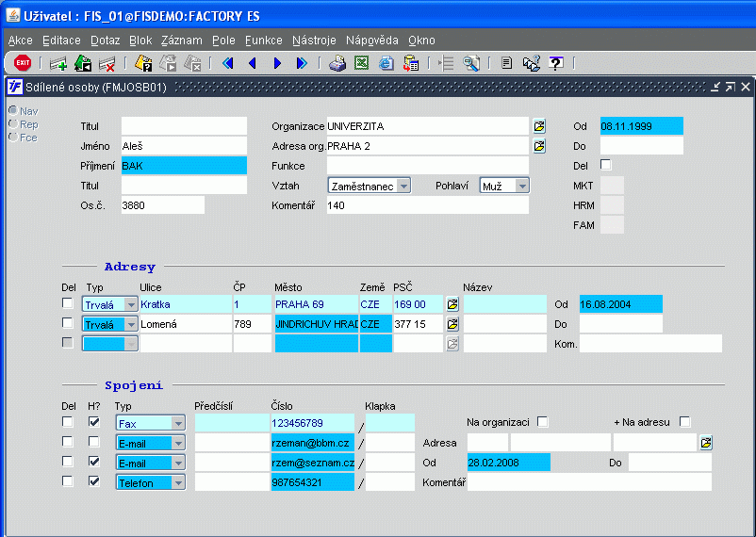Toggle the Del checkbox under the Do field

606,165
